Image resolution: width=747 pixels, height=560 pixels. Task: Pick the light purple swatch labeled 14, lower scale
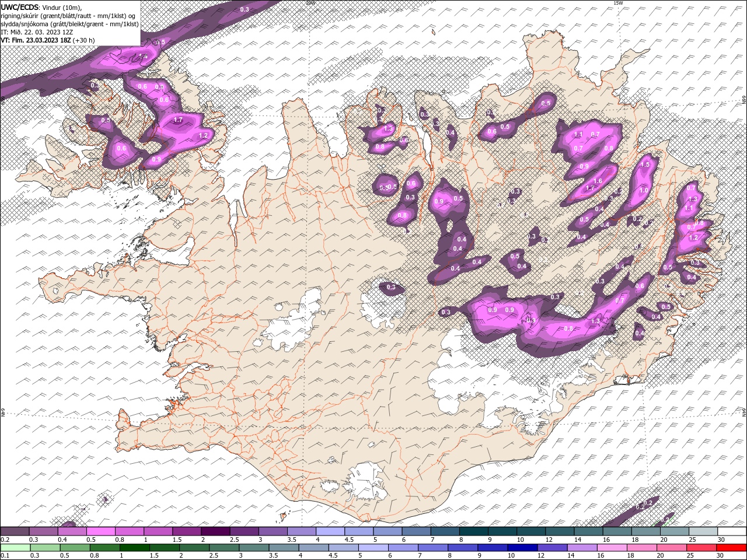click(x=581, y=548)
